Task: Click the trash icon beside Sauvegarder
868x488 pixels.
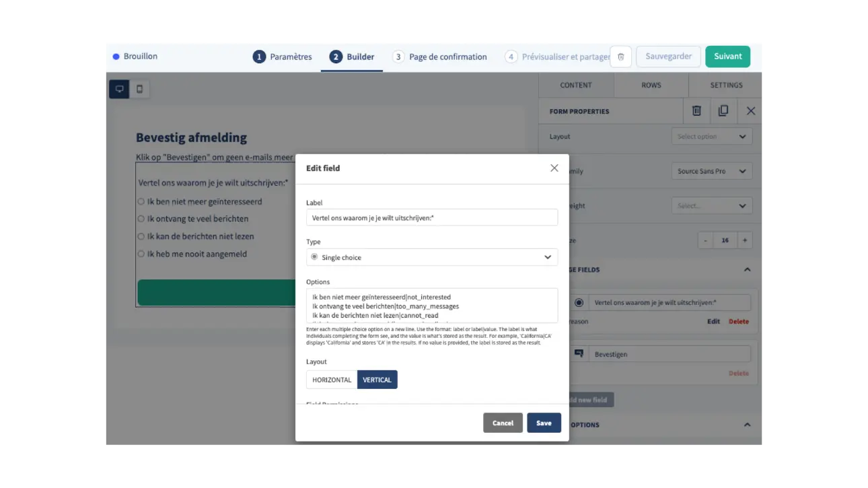Action: coord(620,57)
